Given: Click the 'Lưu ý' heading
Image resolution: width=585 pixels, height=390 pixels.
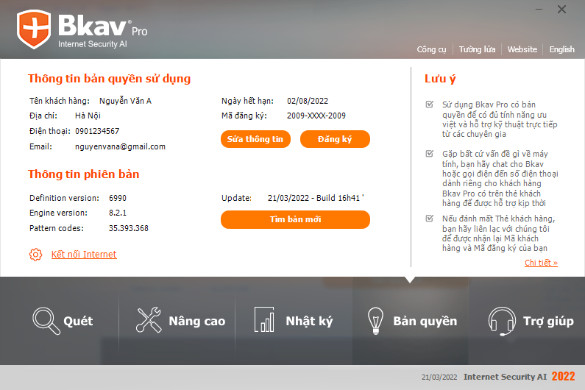Looking at the screenshot, I should click(440, 78).
